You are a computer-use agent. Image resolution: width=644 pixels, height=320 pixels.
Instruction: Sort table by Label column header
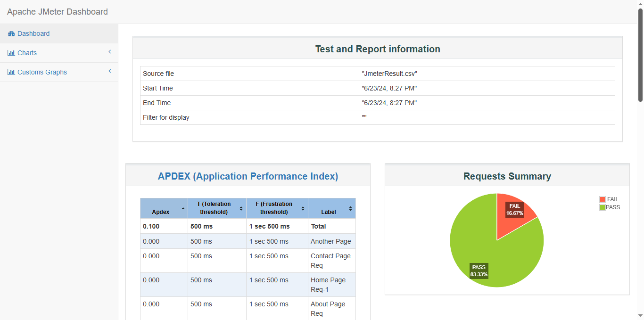pyautogui.click(x=332, y=208)
